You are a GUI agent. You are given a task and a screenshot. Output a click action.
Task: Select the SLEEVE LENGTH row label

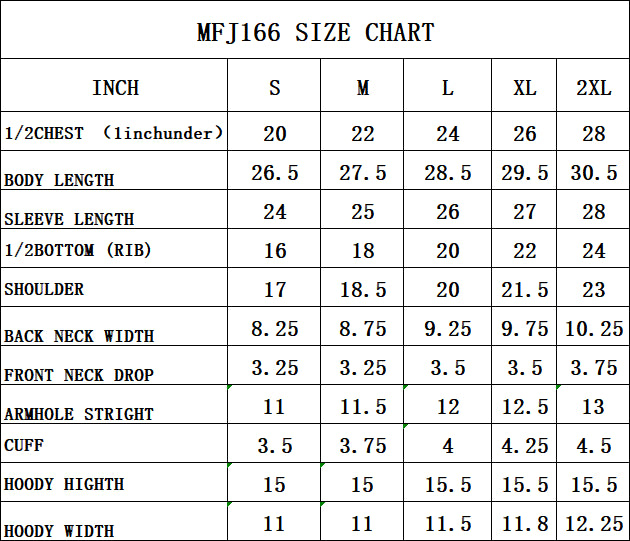coord(69,219)
